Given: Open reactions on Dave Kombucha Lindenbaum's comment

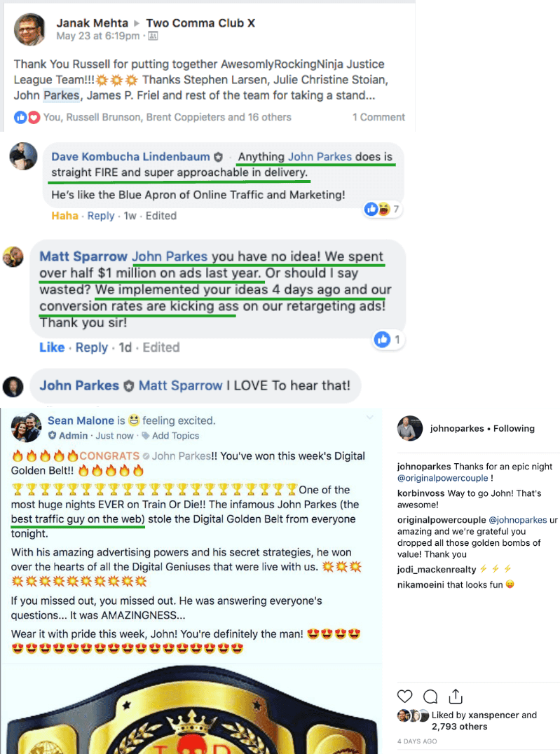Looking at the screenshot, I should coord(382,209).
